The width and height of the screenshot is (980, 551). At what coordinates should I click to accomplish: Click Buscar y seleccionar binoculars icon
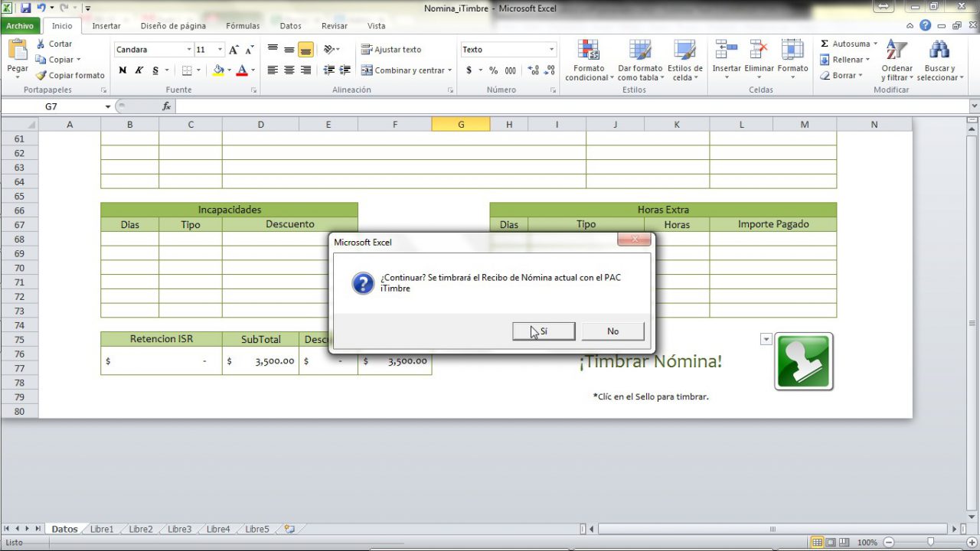pyautogui.click(x=938, y=51)
